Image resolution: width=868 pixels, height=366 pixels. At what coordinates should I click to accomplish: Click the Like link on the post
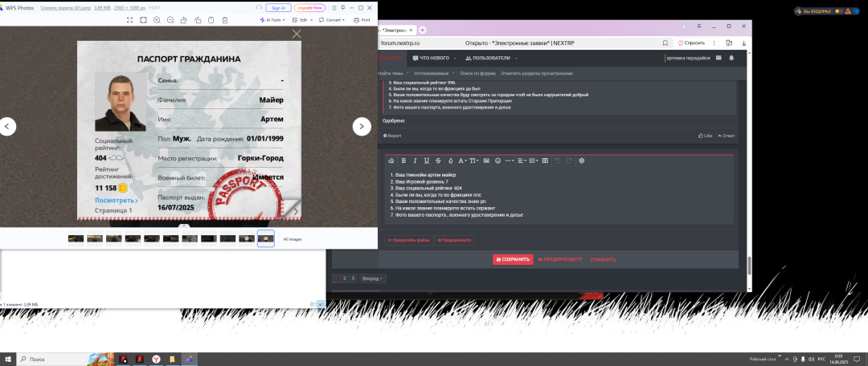click(706, 136)
